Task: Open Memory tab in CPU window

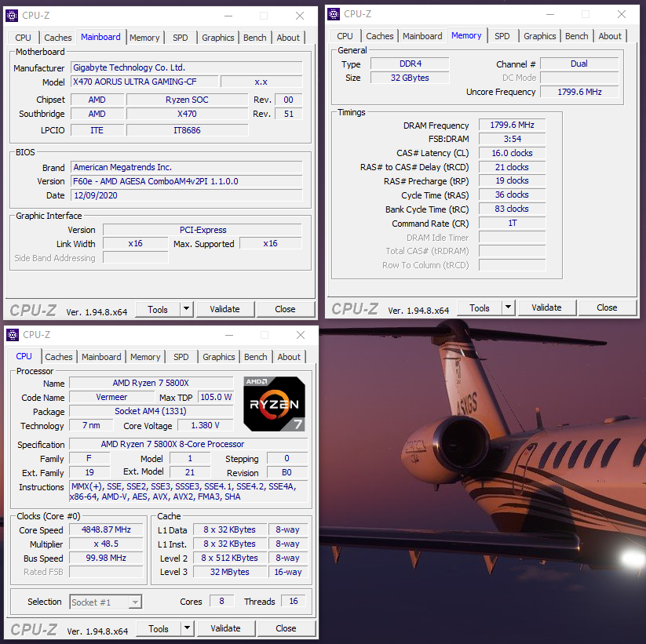Action: coord(145,357)
